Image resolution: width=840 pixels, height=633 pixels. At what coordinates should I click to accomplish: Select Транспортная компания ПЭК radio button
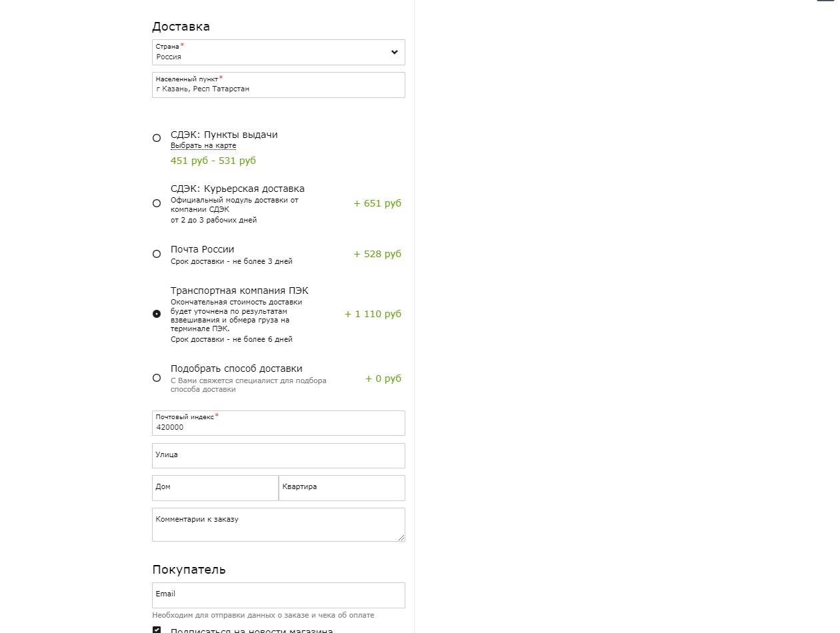pos(157,314)
